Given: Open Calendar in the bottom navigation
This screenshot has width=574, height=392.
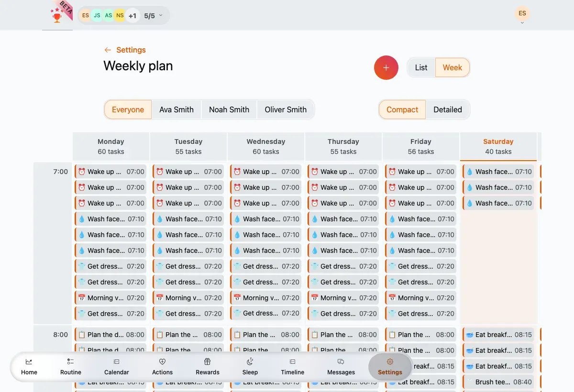Looking at the screenshot, I should [117, 367].
